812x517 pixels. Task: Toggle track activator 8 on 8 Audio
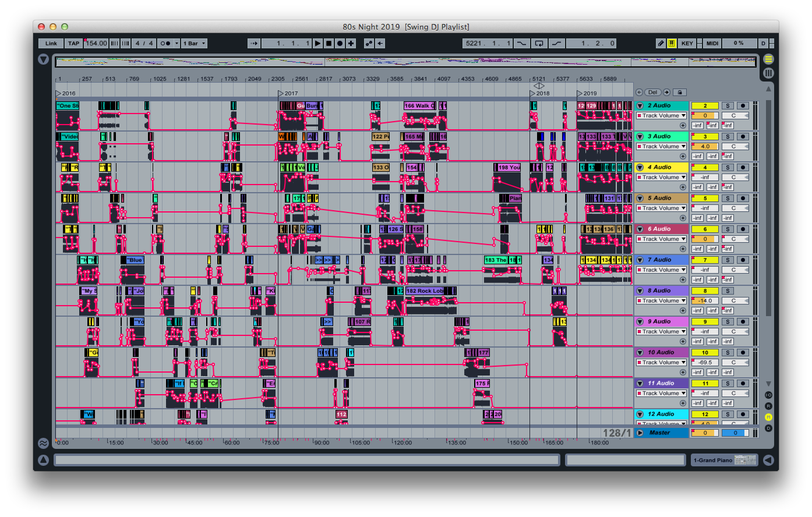(x=705, y=291)
